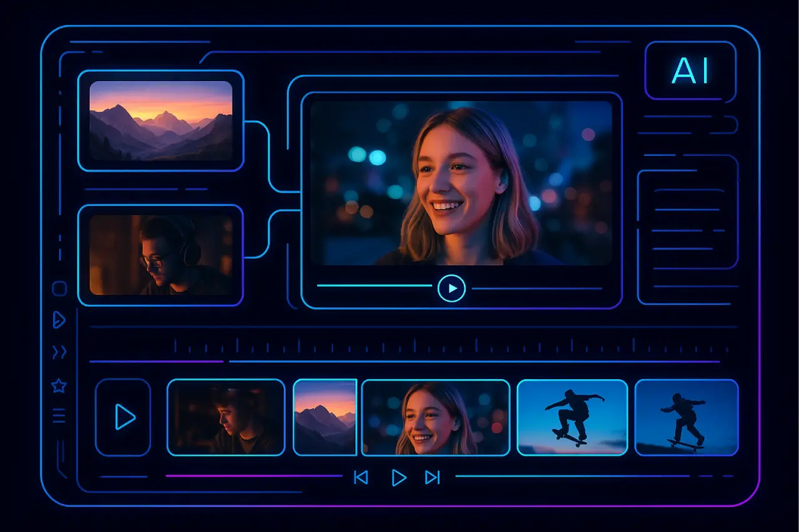Select the mountain sunset thumbnail in source panel
Image resolution: width=799 pixels, height=532 pixels.
[x=160, y=120]
